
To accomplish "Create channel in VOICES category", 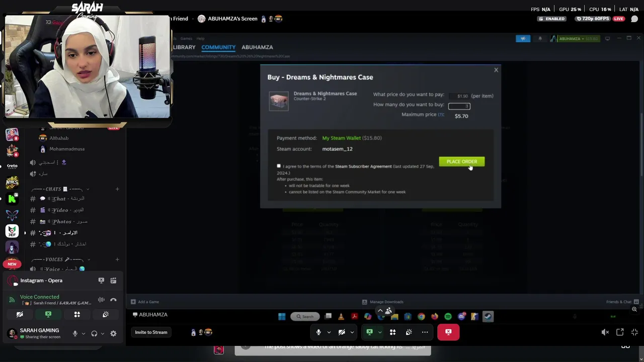I will [117, 259].
